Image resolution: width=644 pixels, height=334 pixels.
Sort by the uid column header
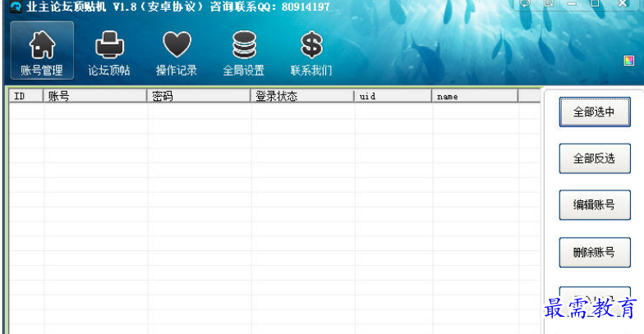[393, 96]
